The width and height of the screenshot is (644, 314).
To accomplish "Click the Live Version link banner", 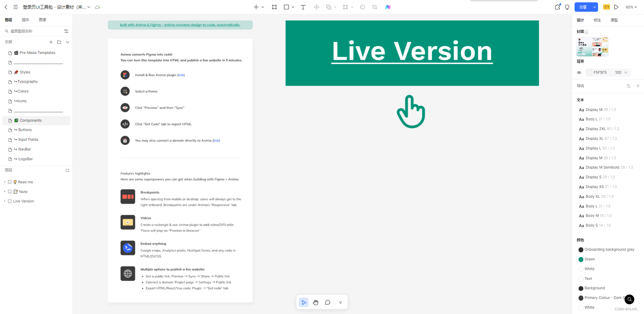I will tap(412, 53).
